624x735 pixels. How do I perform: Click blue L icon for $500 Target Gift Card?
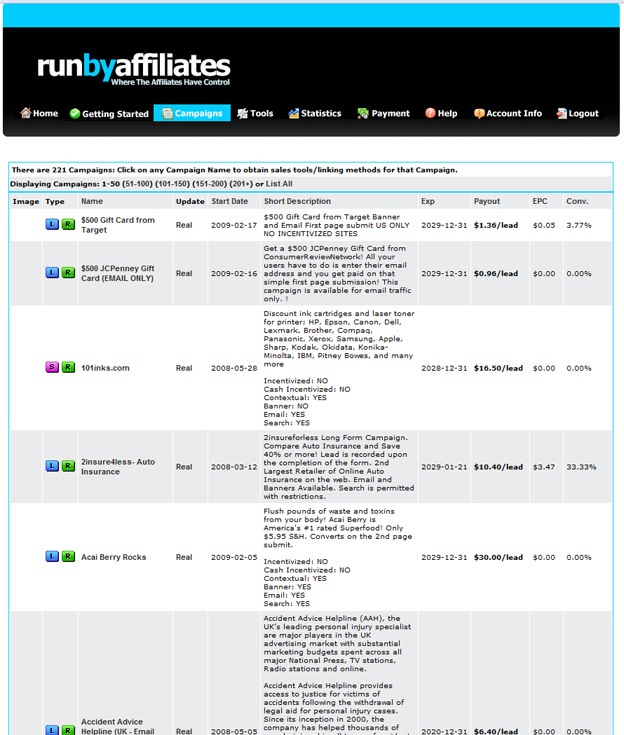pyautogui.click(x=52, y=224)
